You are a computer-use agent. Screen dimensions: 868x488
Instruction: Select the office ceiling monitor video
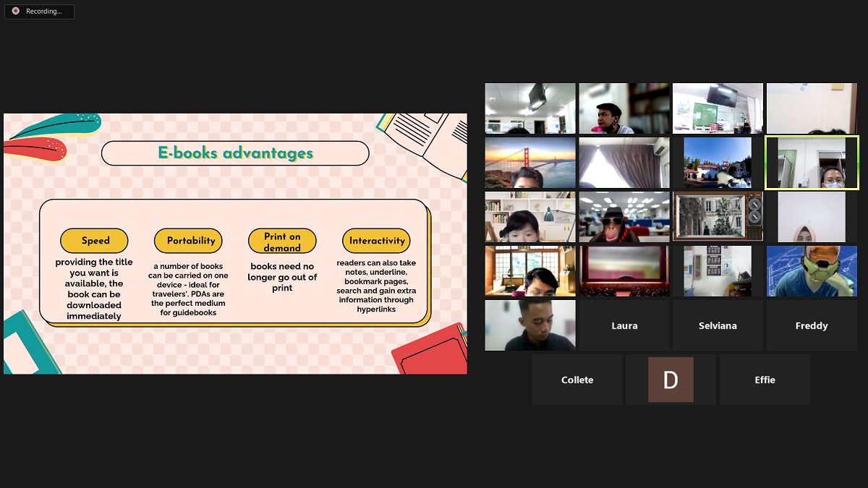[x=530, y=108]
